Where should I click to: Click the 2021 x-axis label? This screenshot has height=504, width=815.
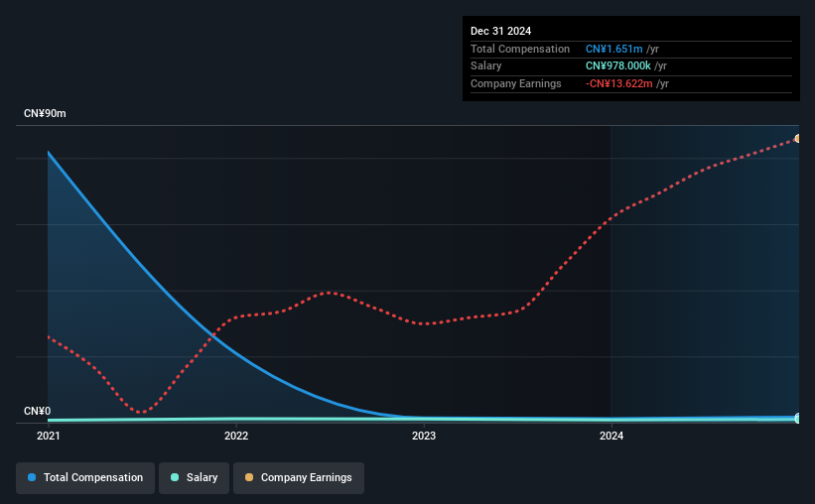click(x=49, y=436)
